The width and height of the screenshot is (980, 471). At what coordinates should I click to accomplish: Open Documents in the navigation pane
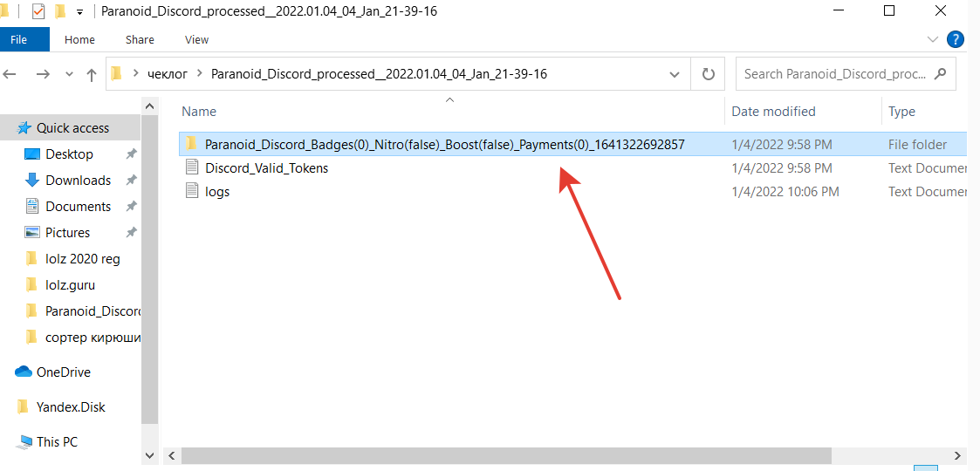78,206
